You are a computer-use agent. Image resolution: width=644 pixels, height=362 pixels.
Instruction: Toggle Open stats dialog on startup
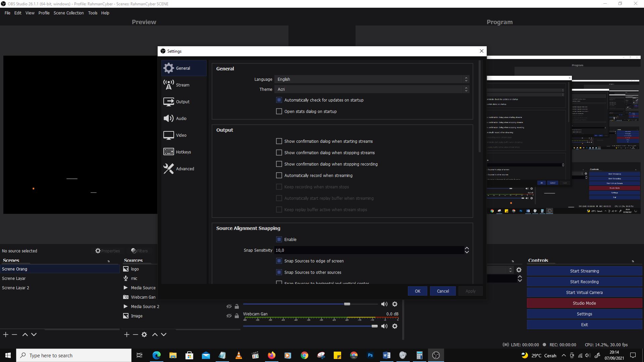[279, 111]
